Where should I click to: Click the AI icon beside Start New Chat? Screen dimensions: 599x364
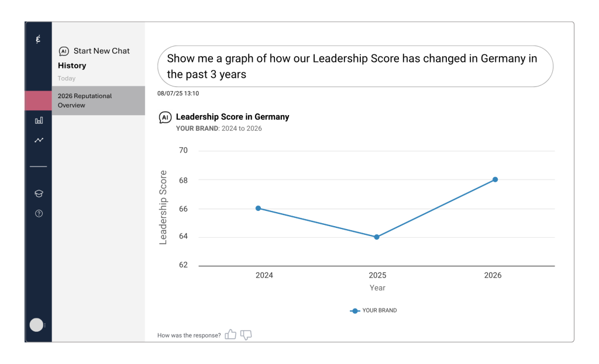[x=64, y=51]
